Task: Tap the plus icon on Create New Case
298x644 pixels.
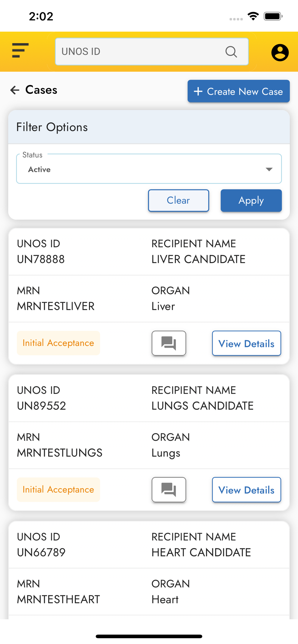Action: click(x=198, y=91)
